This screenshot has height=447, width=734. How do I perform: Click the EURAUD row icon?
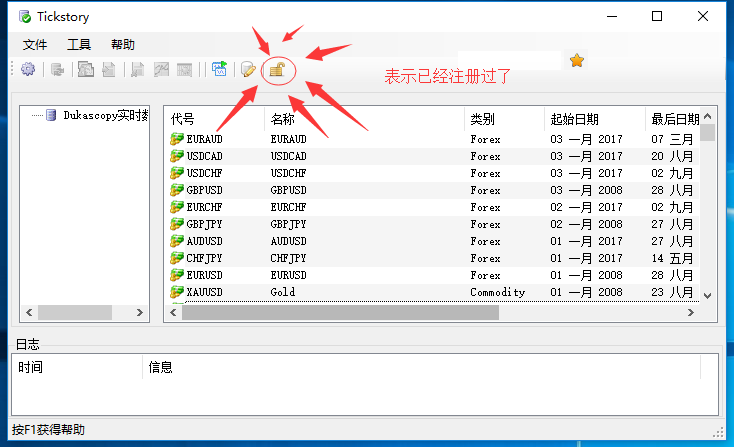176,139
